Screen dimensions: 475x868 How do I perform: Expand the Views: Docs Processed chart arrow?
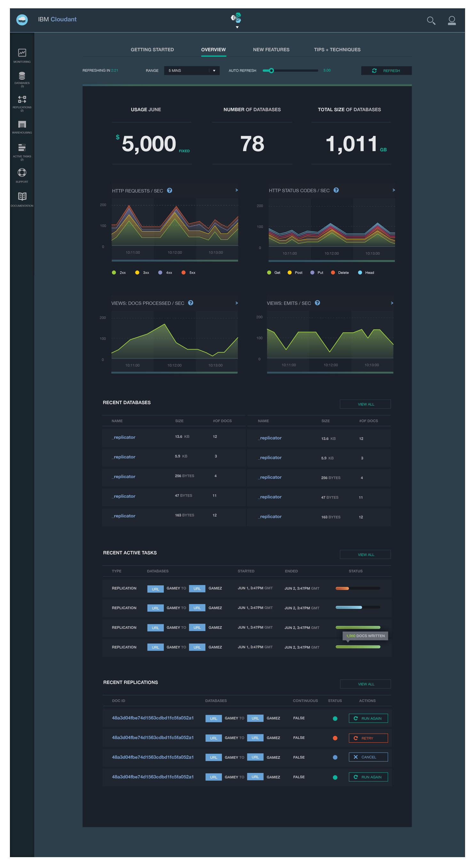237,303
